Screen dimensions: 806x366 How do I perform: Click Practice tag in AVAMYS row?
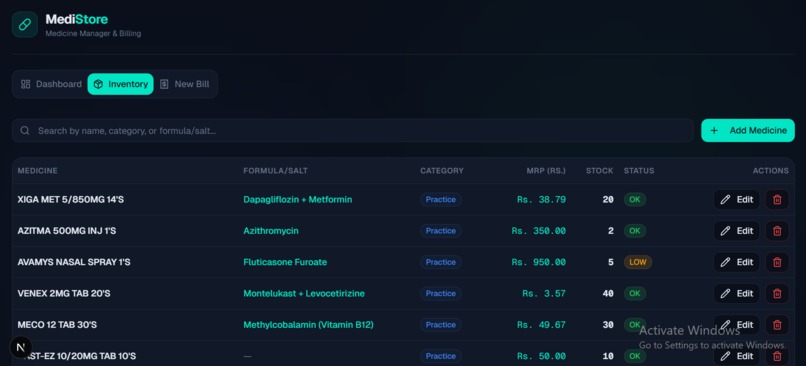441,262
